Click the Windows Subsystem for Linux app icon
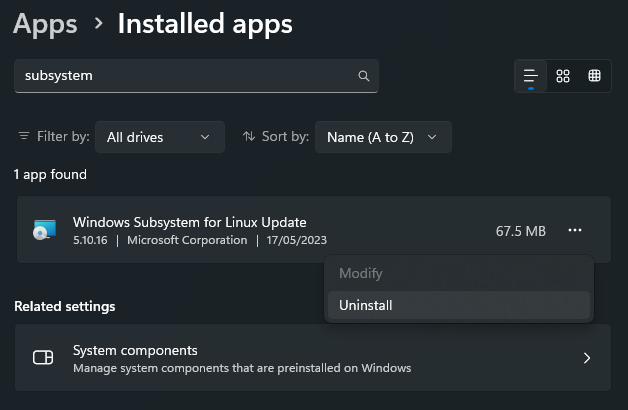The image size is (628, 410). pyautogui.click(x=45, y=231)
